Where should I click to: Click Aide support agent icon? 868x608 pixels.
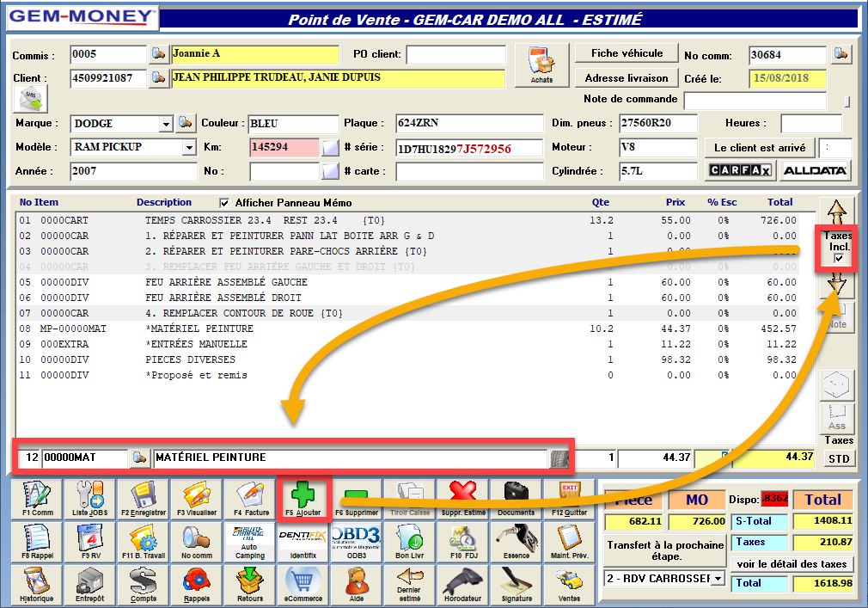(x=357, y=585)
